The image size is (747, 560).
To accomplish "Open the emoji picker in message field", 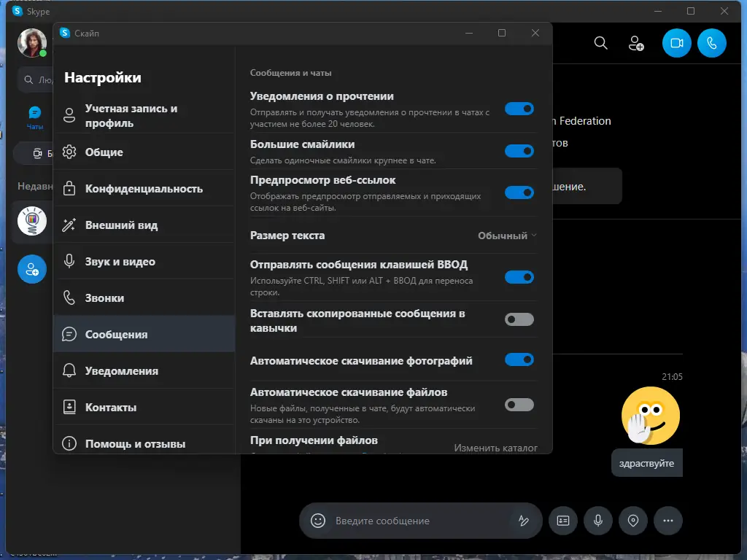I will (317, 521).
